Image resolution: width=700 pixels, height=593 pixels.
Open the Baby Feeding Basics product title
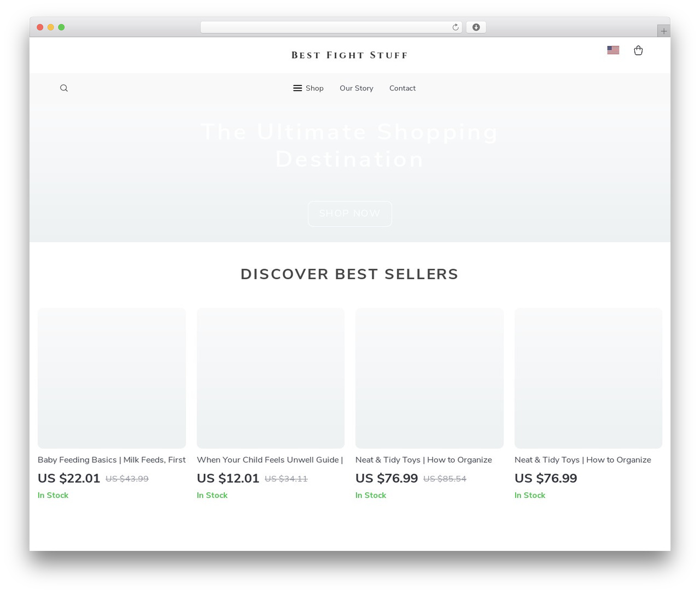(x=112, y=460)
